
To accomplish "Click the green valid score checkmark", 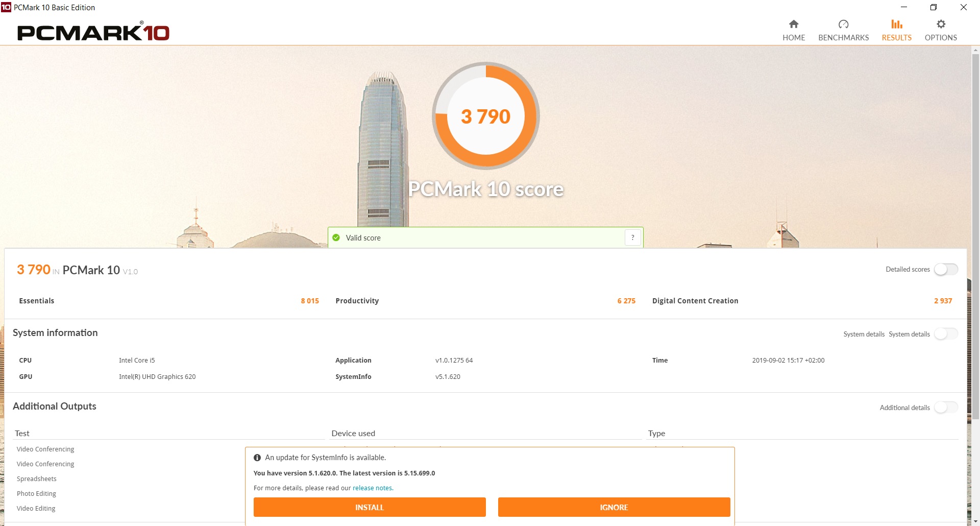I will coord(336,237).
